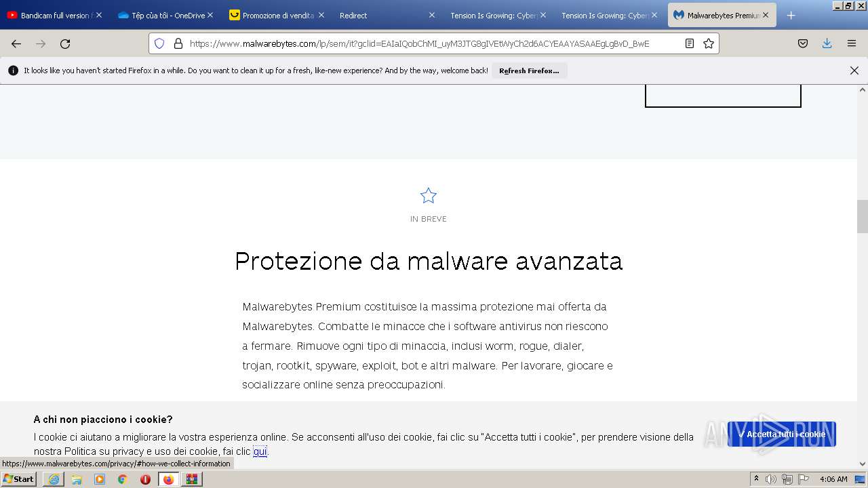Bookmark this page with the star
Image resolution: width=868 pixels, height=488 pixels.
709,43
